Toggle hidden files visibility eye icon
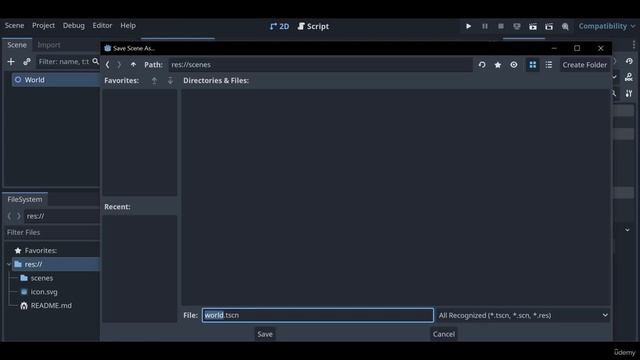 514,65
